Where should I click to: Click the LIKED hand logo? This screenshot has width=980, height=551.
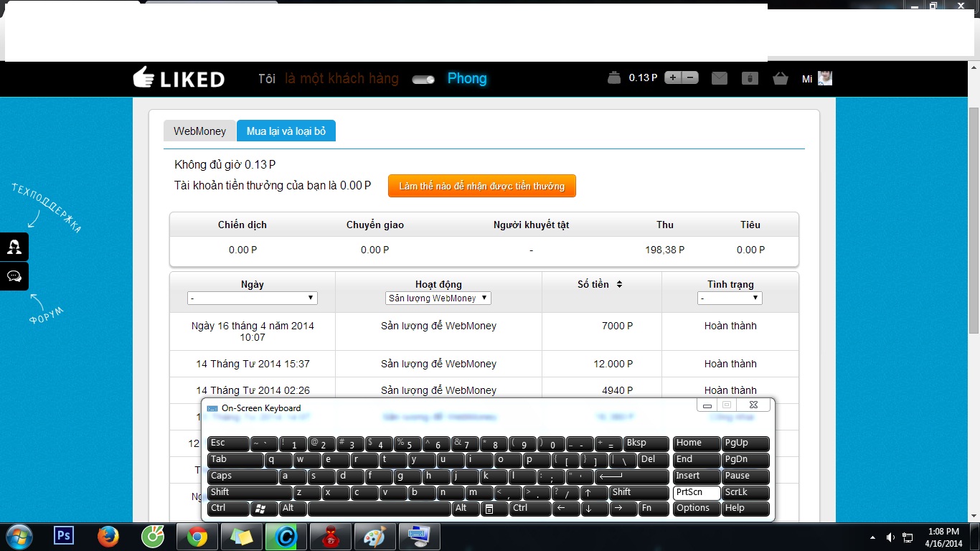point(179,78)
